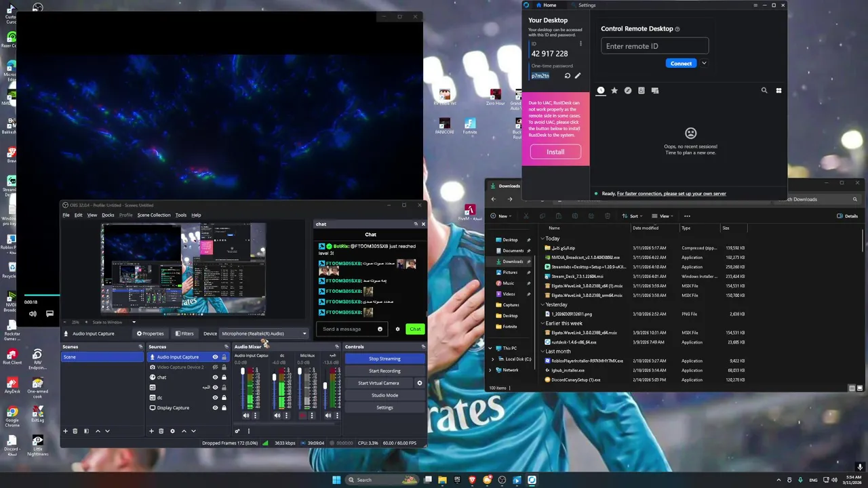Image resolution: width=868 pixels, height=488 pixels.
Task: Open Virtual Camera settings gear
Action: coord(419,383)
